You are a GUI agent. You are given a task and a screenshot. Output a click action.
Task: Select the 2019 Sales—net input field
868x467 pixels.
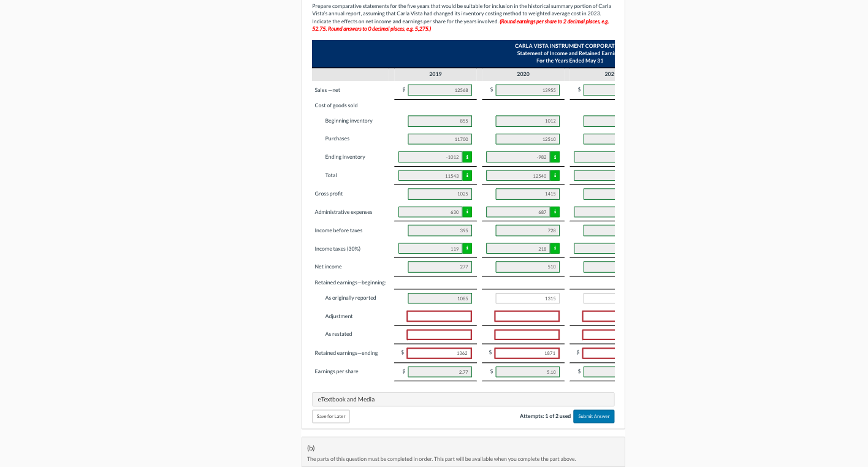pos(440,90)
